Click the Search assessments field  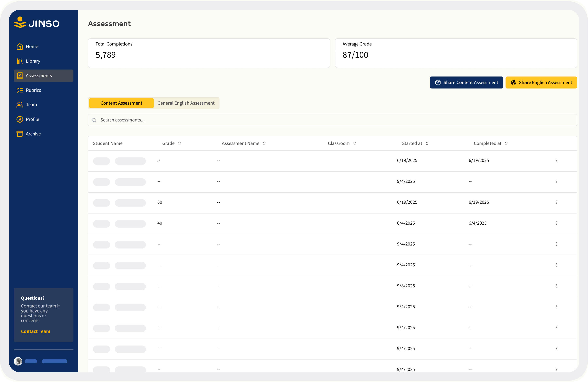pos(332,120)
